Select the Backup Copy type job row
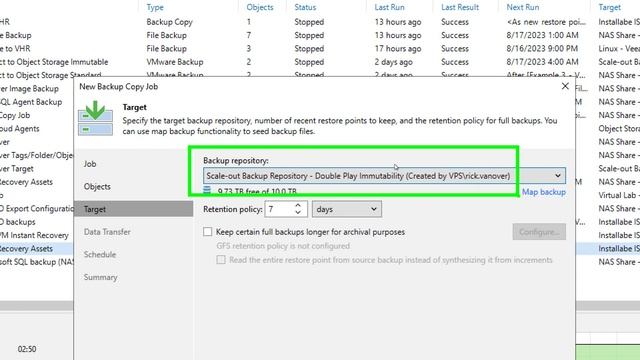Viewport: 640px width, 360px height. pyautogui.click(x=320, y=22)
